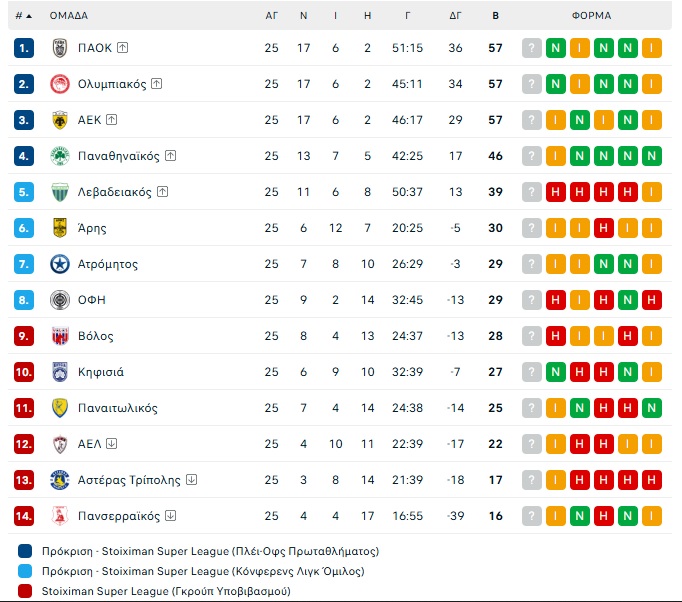Click the promotion arrow icon beside ΠΑΟΚ
682x602 pixels.
click(x=122, y=48)
